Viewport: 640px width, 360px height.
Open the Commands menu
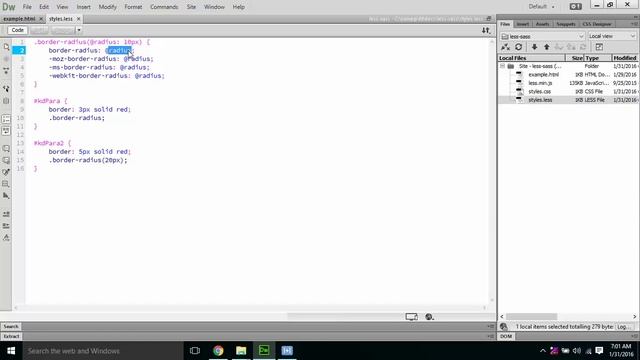(x=164, y=7)
